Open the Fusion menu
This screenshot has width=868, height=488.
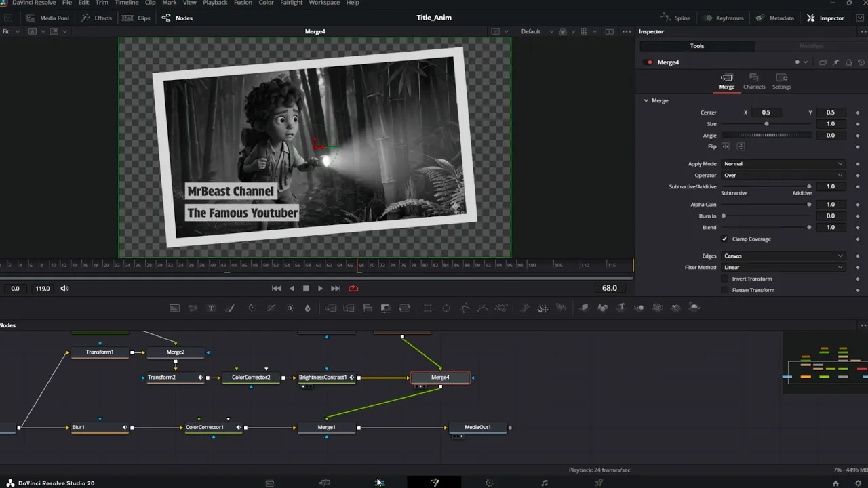point(243,3)
